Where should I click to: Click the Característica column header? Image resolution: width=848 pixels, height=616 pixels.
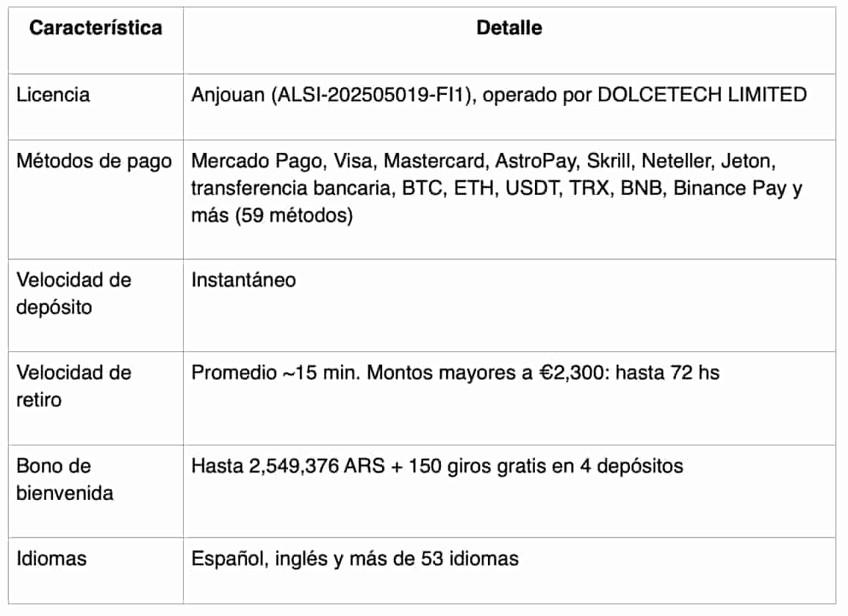96,29
